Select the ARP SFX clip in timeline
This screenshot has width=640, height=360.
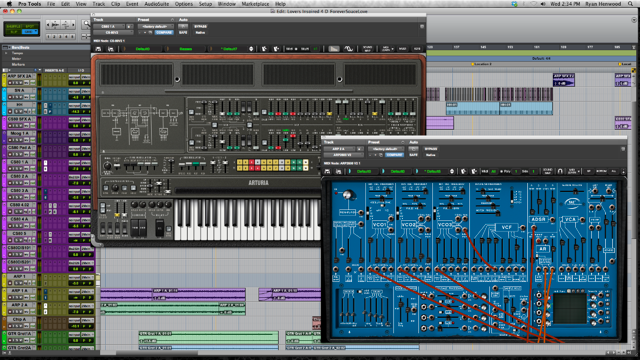pos(564,80)
